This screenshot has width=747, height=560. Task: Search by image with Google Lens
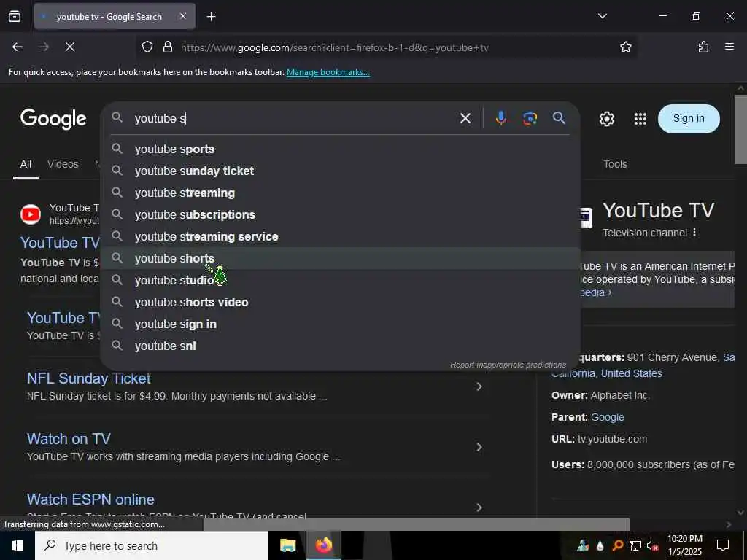pyautogui.click(x=530, y=117)
